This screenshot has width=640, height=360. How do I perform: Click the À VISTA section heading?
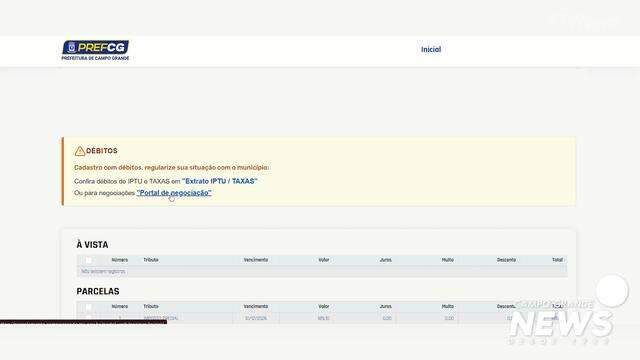tap(92, 245)
